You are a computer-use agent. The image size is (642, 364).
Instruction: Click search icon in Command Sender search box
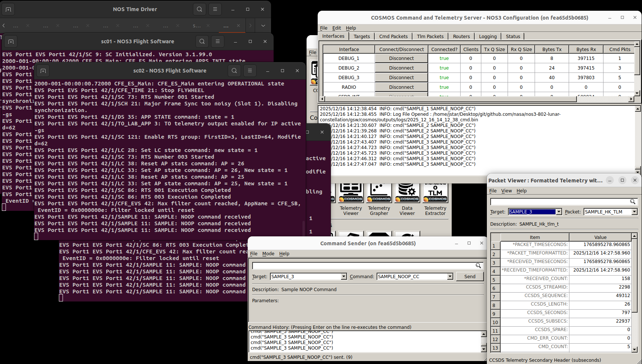pos(478,266)
